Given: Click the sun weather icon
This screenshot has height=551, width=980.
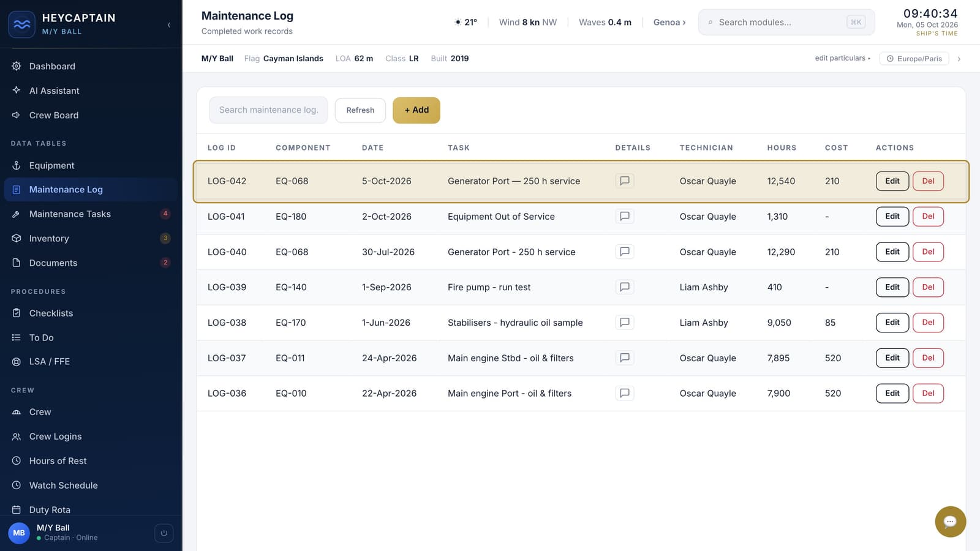Looking at the screenshot, I should pyautogui.click(x=458, y=22).
